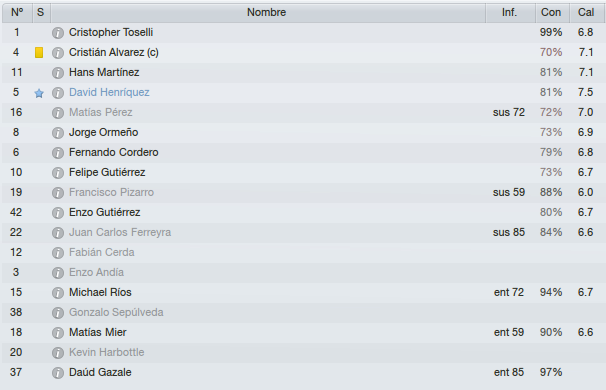
Task: Open David Henríquez player link
Action: 109,92
